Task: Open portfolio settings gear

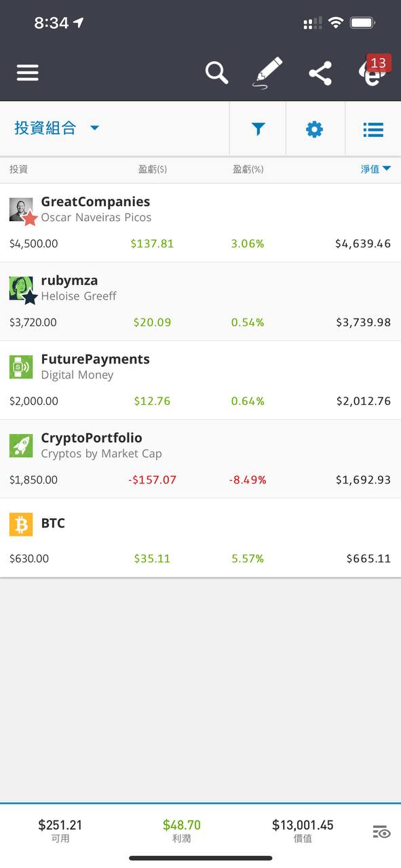Action: click(314, 129)
